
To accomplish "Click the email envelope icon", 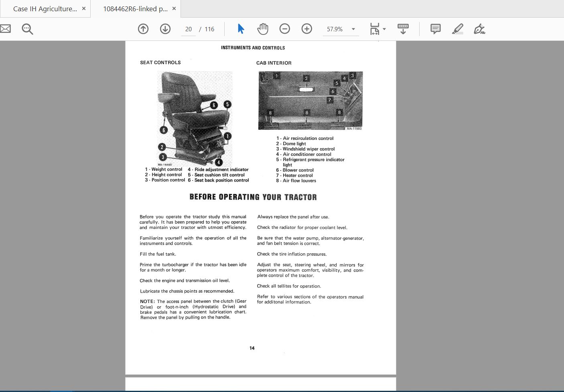I will point(5,29).
